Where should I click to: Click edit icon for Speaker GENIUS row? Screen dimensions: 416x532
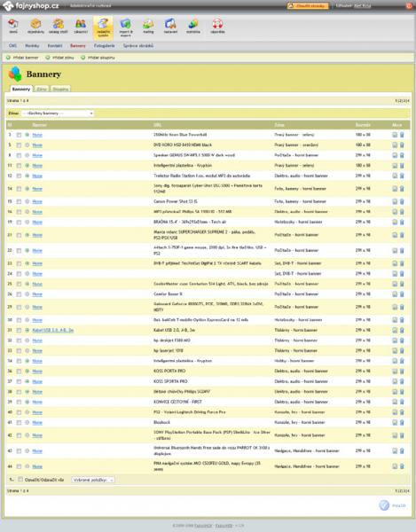tap(395, 155)
